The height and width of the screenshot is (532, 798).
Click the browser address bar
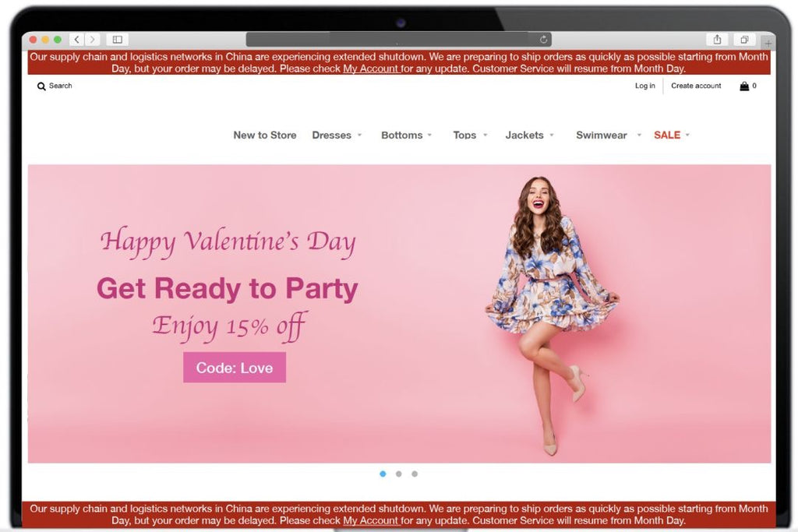click(397, 38)
